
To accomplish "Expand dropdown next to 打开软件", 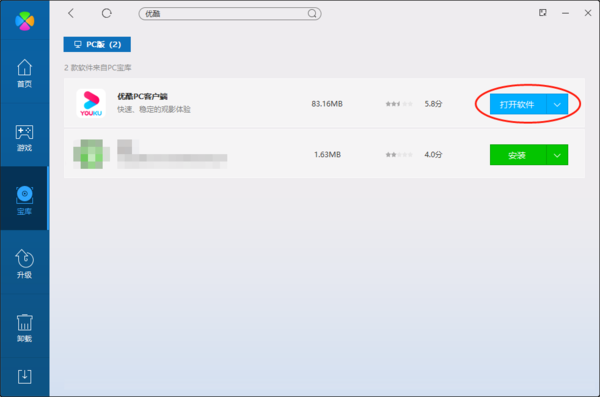I will [x=557, y=104].
